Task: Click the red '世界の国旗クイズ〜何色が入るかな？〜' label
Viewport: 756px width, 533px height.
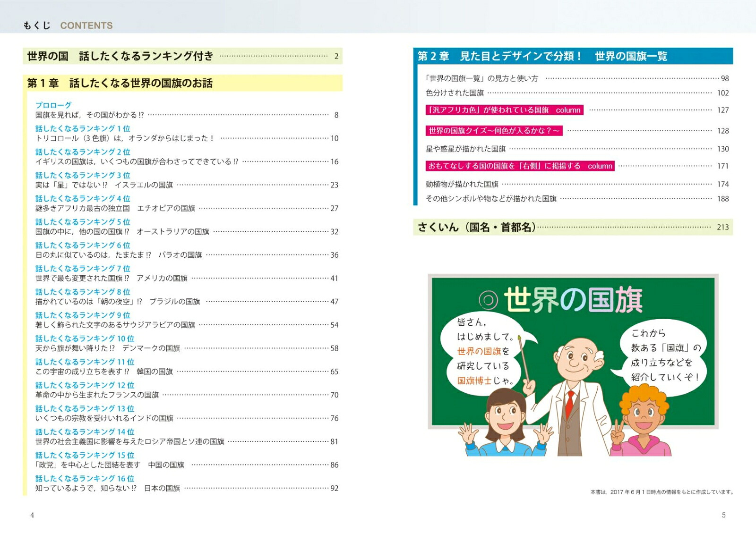Action: click(494, 131)
